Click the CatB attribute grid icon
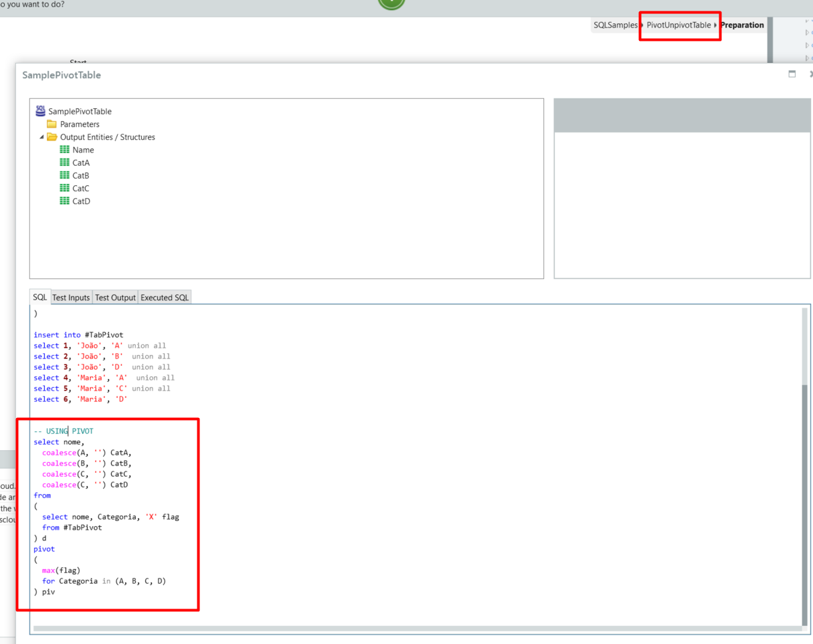The image size is (813, 644). (64, 175)
